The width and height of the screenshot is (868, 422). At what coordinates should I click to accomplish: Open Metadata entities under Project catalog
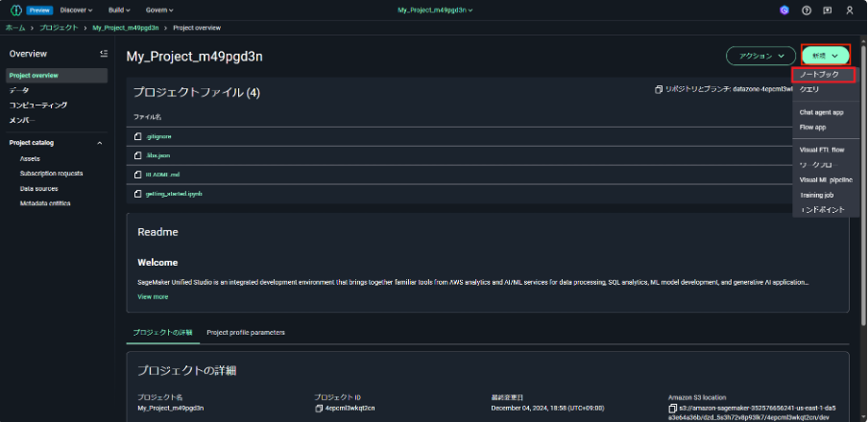click(x=45, y=203)
